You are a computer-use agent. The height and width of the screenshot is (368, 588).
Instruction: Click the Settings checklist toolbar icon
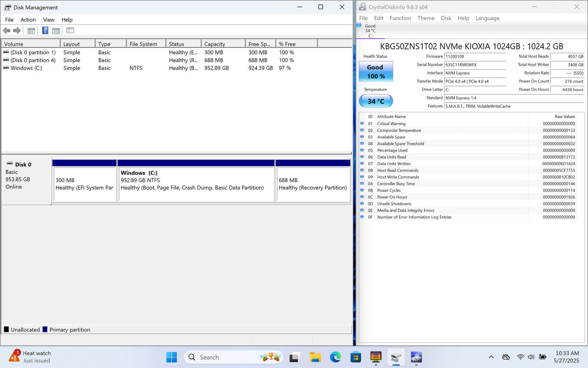70,31
